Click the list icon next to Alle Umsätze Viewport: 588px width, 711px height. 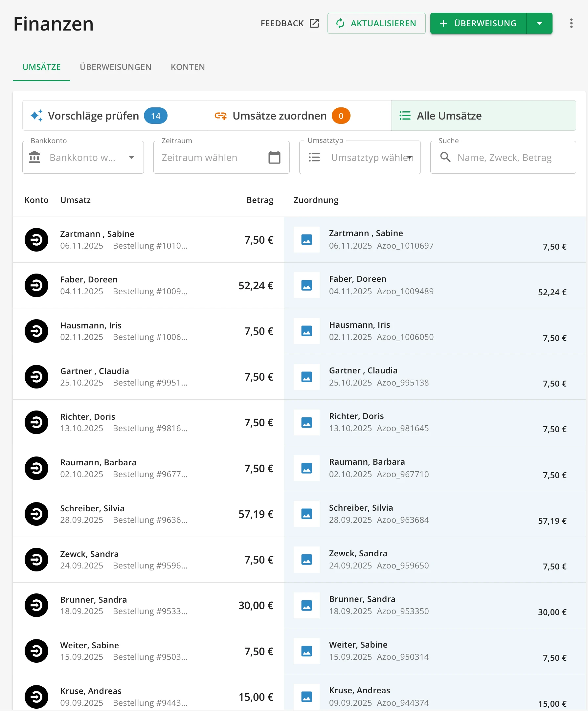coord(405,116)
